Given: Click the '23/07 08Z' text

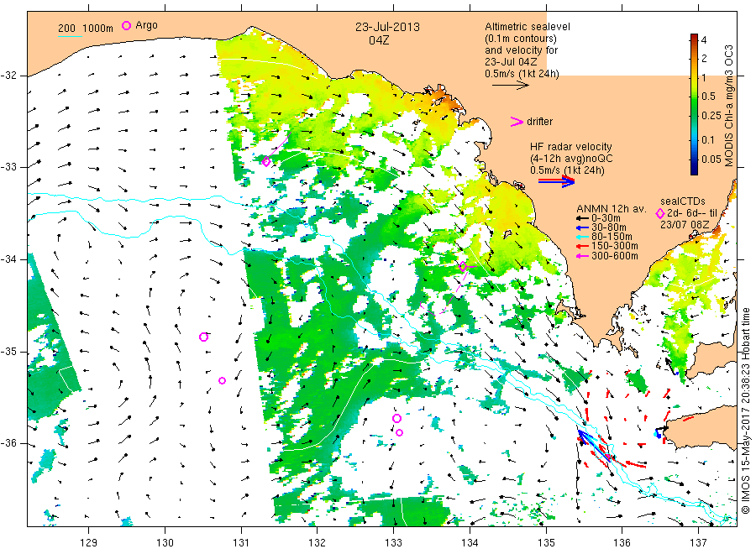Looking at the screenshot, I should (685, 225).
